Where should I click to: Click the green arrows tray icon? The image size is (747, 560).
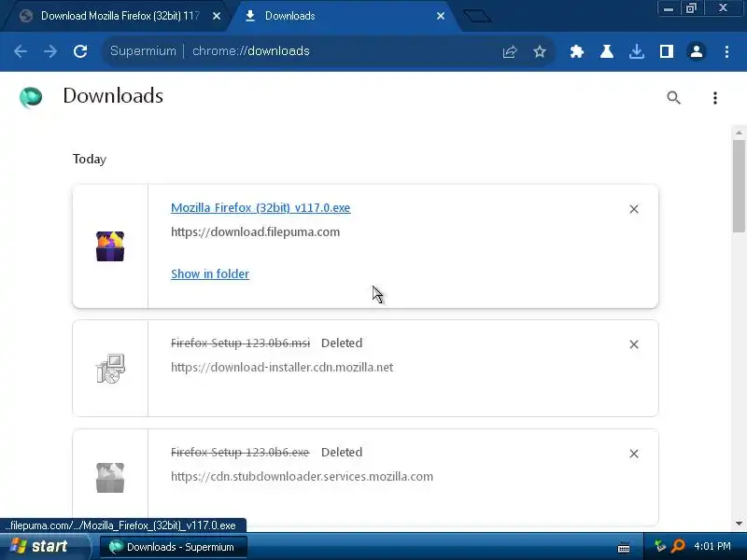tap(660, 546)
